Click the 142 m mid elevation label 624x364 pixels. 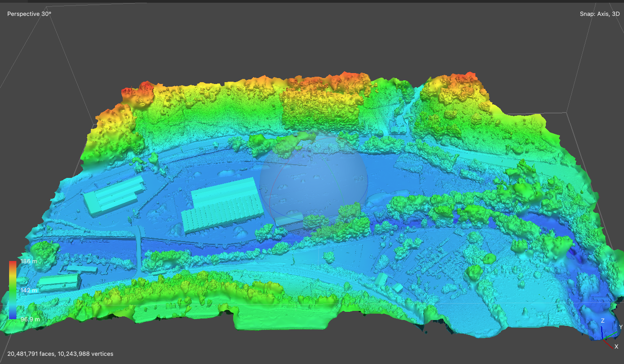pos(28,290)
